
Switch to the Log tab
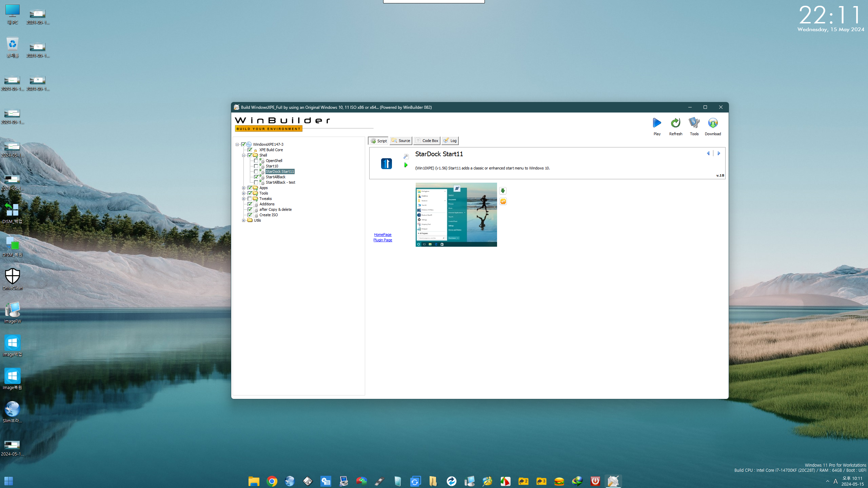tap(450, 141)
